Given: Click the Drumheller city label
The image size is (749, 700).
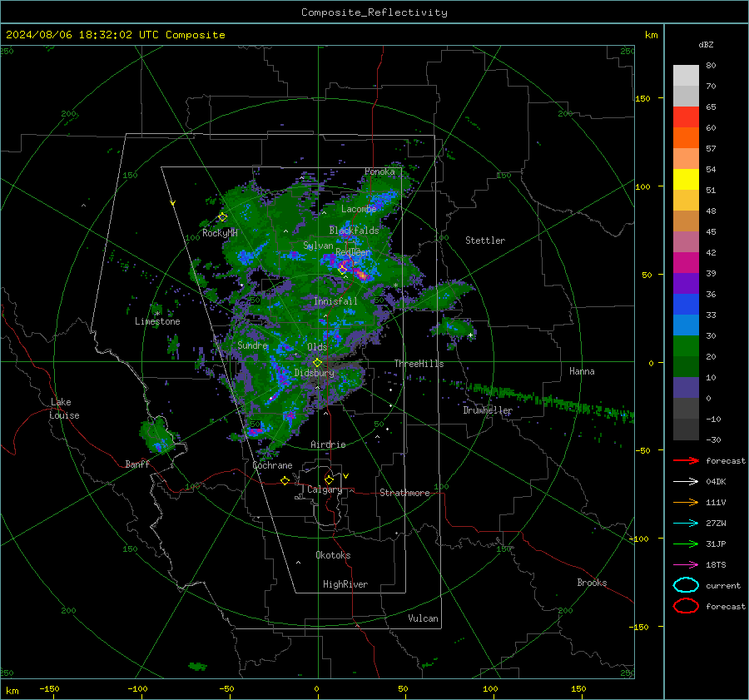Looking at the screenshot, I should pyautogui.click(x=488, y=410).
